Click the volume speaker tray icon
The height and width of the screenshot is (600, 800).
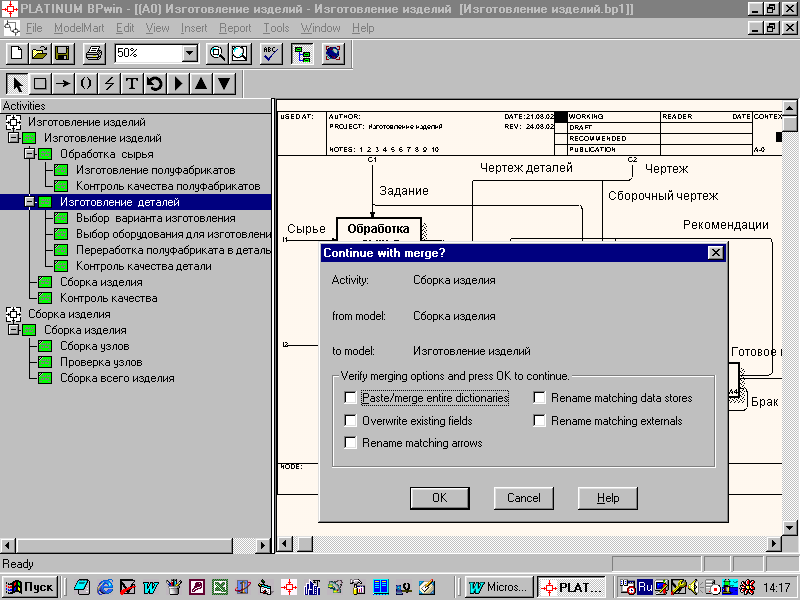point(693,587)
